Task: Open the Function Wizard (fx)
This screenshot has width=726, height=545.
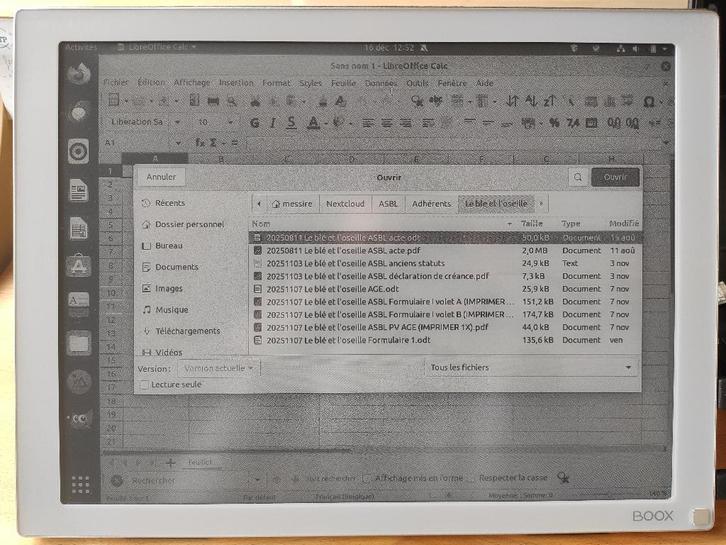Action: [x=200, y=143]
